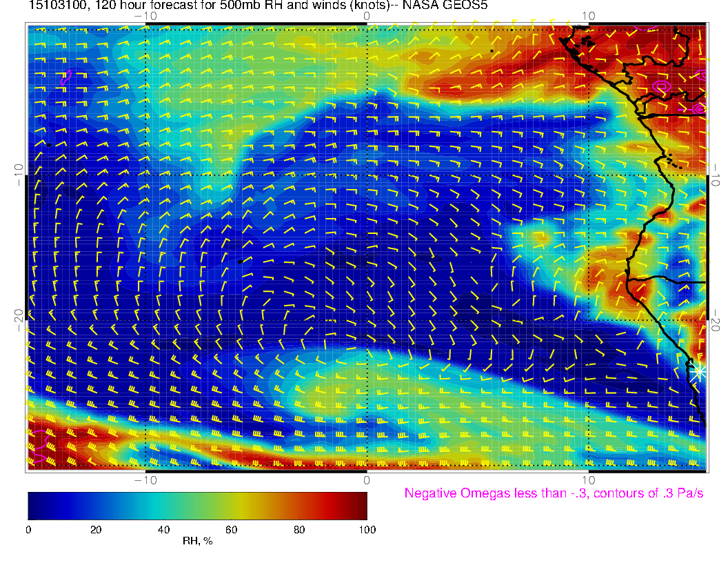Click the white star marker on the coast

(699, 371)
